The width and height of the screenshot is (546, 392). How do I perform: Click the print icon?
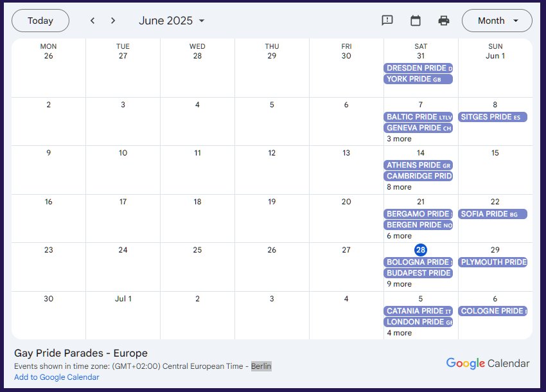tap(444, 21)
